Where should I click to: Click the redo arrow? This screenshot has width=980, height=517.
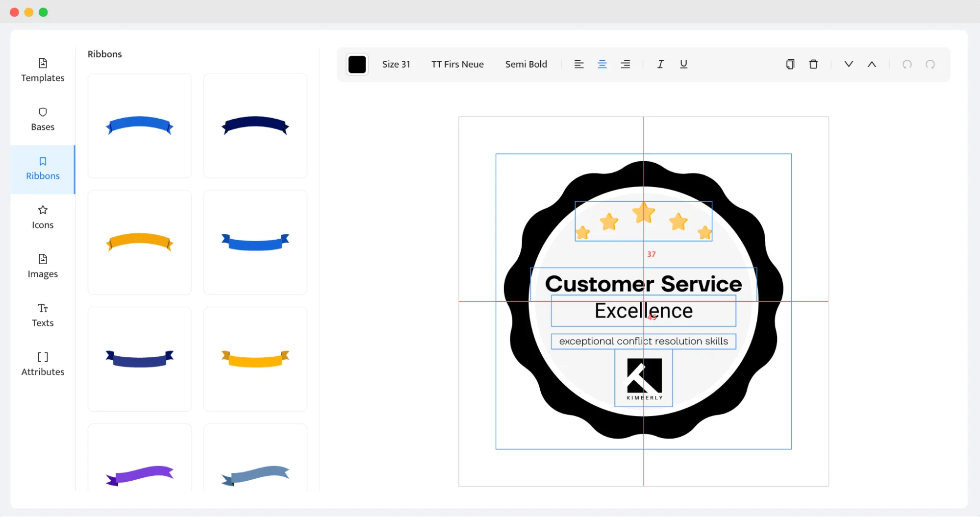(x=930, y=64)
